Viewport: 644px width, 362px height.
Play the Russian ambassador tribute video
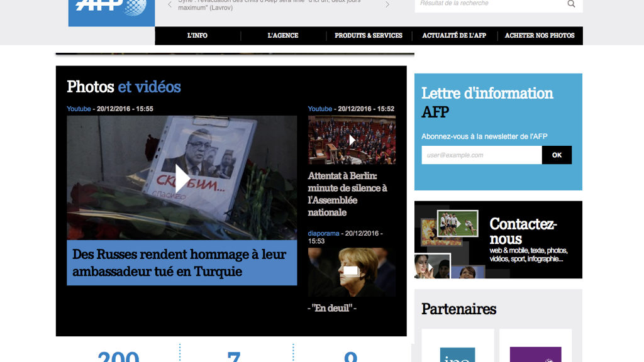[182, 178]
